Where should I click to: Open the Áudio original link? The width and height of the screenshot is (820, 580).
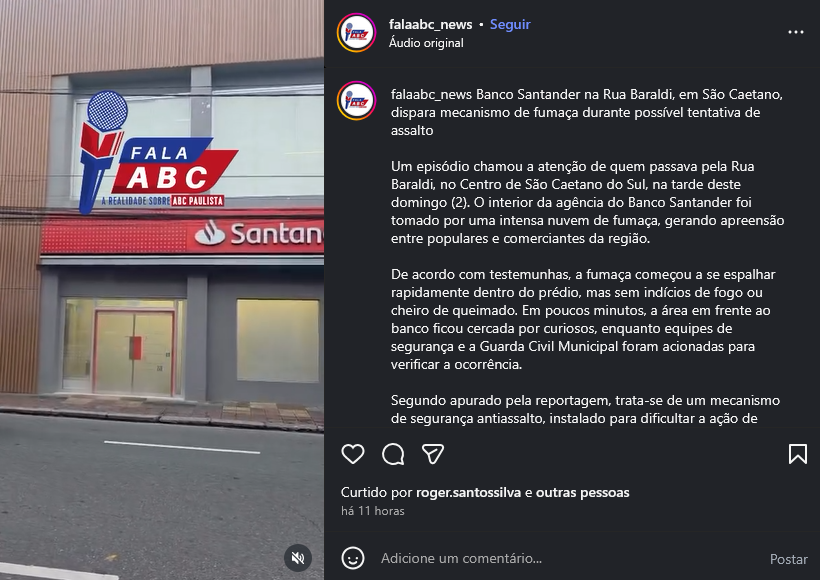[426, 43]
